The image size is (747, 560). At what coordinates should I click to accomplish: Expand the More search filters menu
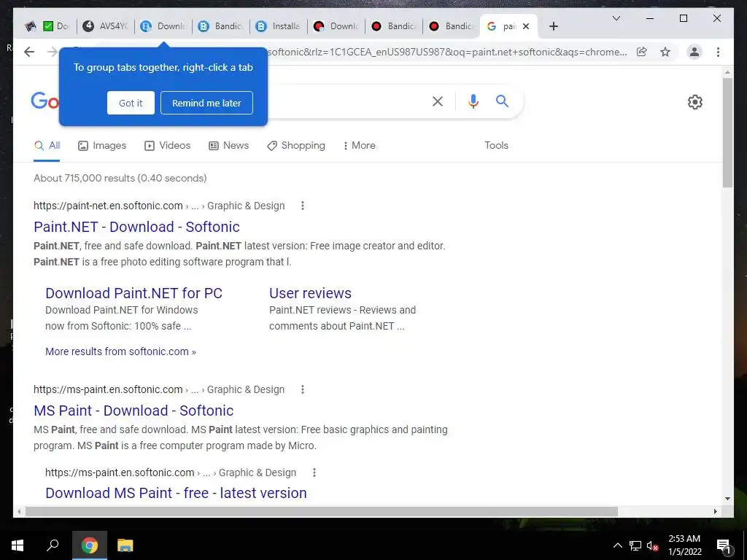(x=359, y=146)
